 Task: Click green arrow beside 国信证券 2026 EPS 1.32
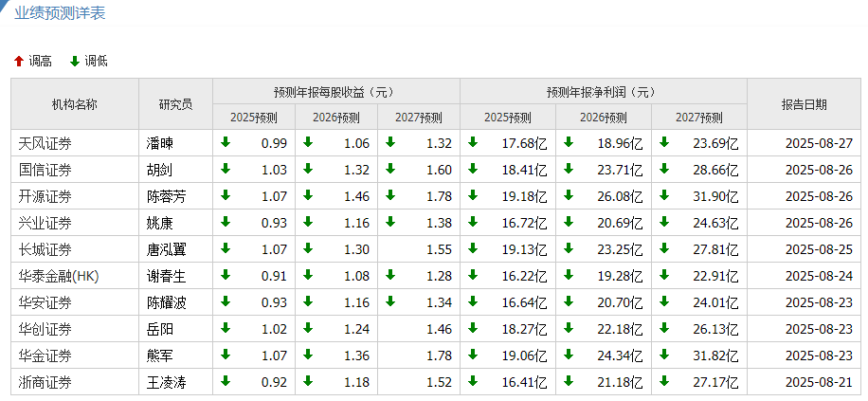click(308, 169)
